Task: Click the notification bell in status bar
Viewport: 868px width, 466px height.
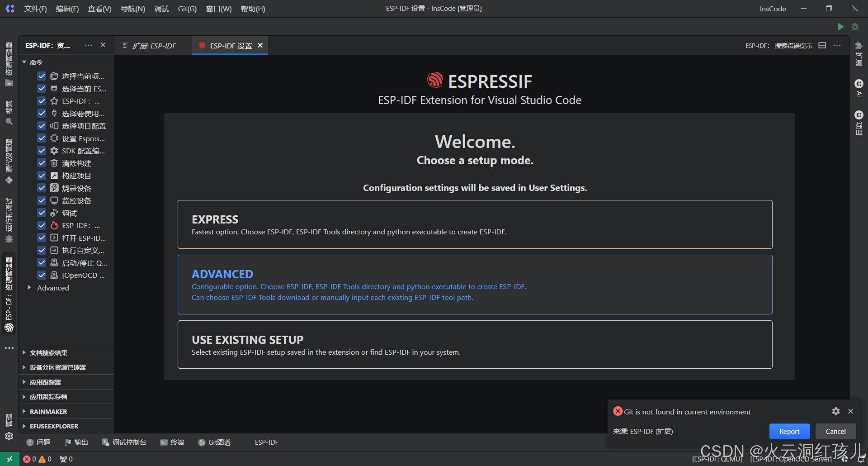Action: 861,459
